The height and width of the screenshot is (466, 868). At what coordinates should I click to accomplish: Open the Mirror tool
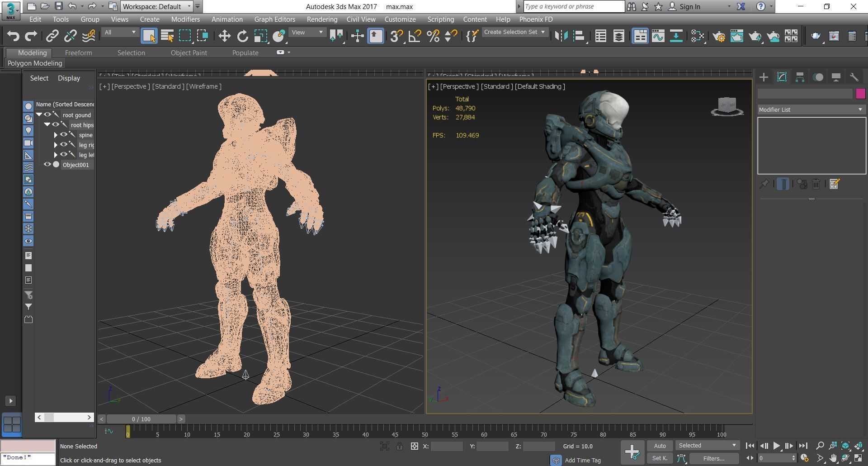[561, 36]
